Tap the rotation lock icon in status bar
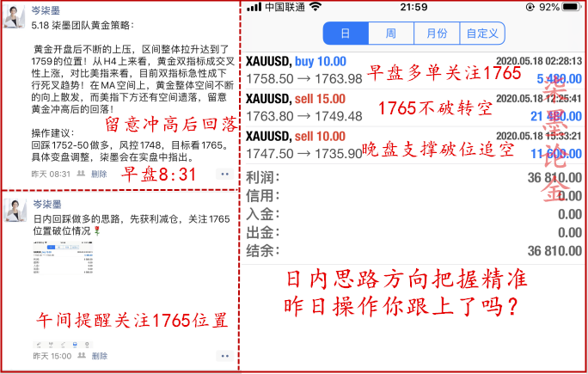This screenshot has height=374, width=588. 530,7
